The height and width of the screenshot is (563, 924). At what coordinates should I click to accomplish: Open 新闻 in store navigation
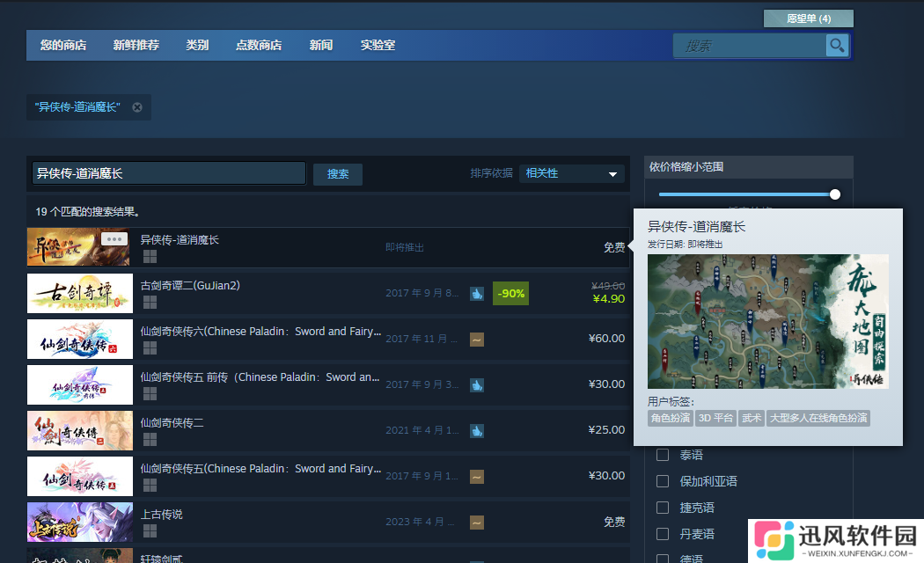click(321, 46)
